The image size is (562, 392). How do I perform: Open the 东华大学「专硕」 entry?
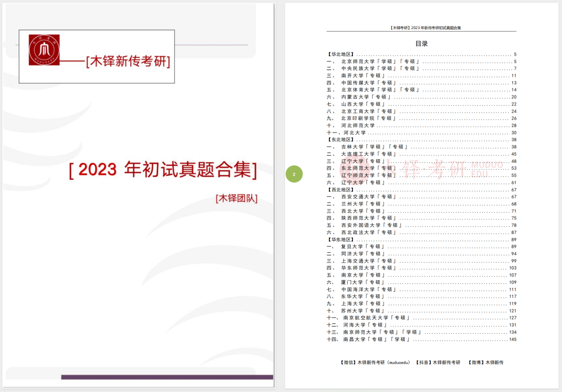click(421, 296)
